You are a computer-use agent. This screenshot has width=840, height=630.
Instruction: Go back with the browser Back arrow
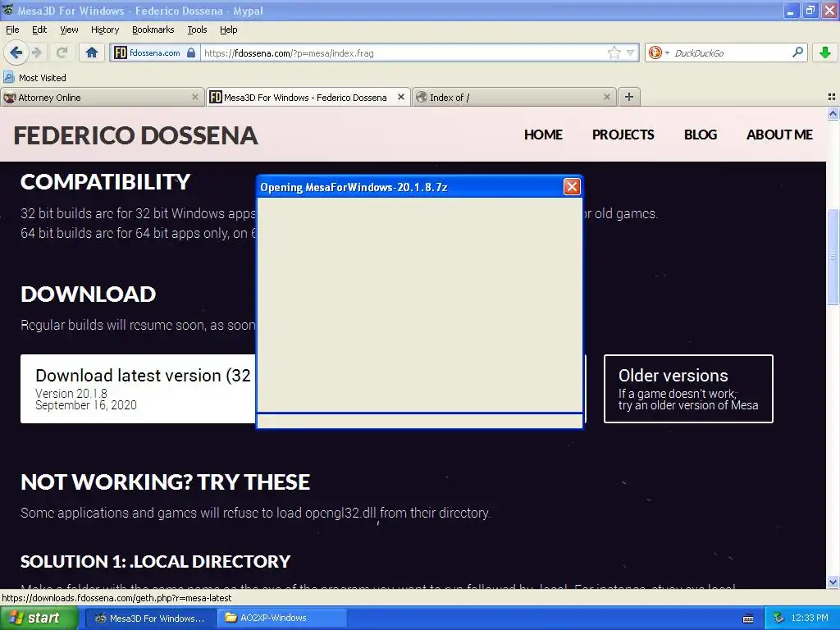(16, 52)
